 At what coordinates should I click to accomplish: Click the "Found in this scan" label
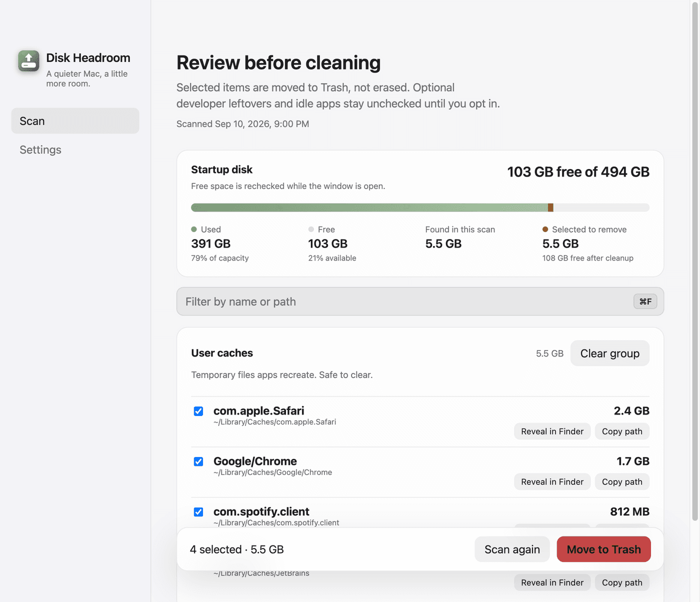point(460,229)
